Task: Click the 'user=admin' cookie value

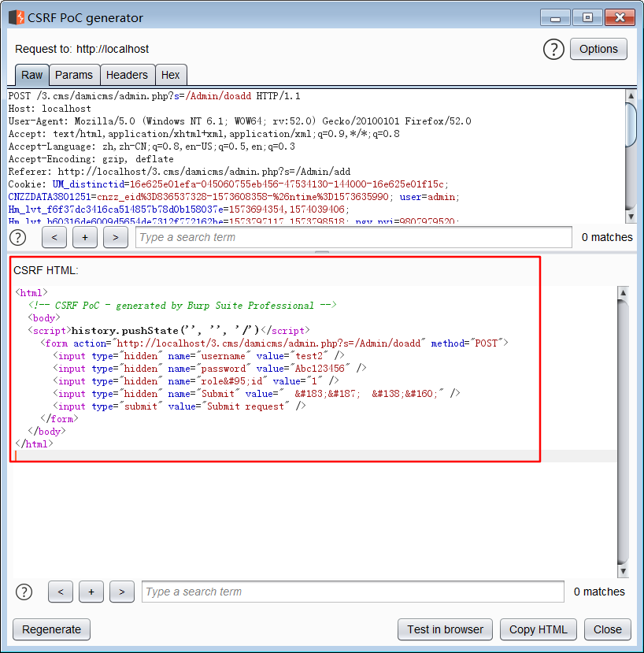Action: [428, 197]
